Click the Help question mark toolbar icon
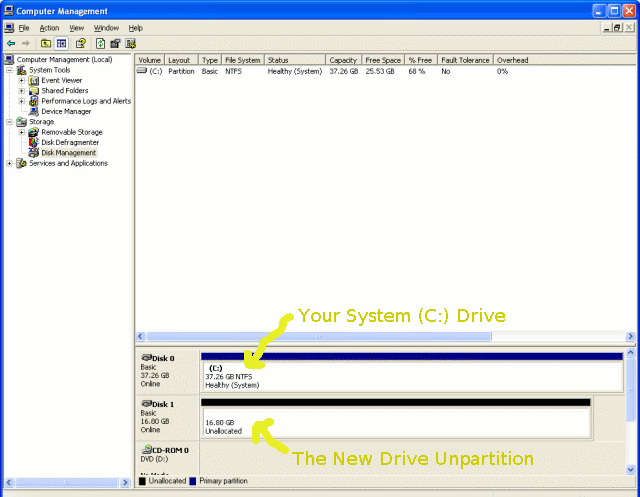This screenshot has height=497, width=640. click(80, 43)
